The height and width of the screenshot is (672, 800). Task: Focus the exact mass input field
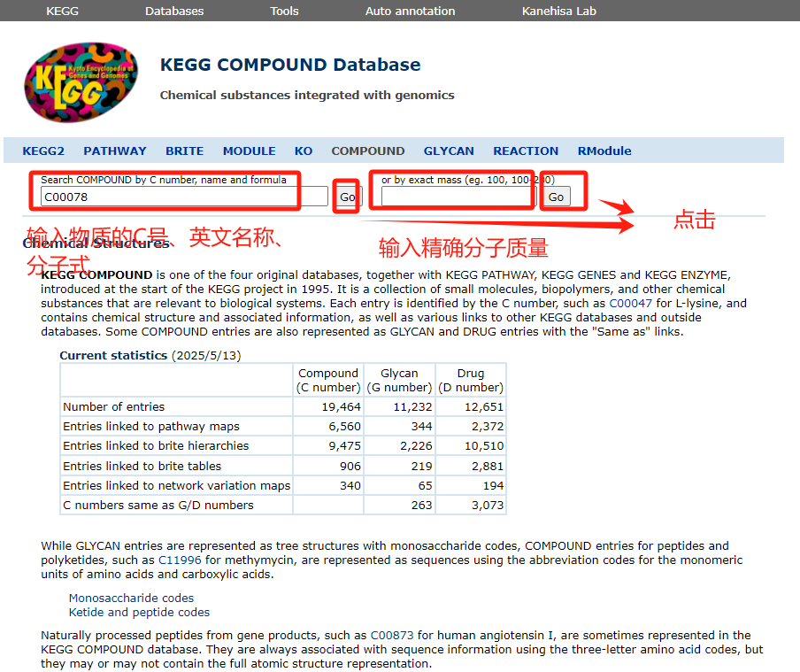click(x=458, y=197)
